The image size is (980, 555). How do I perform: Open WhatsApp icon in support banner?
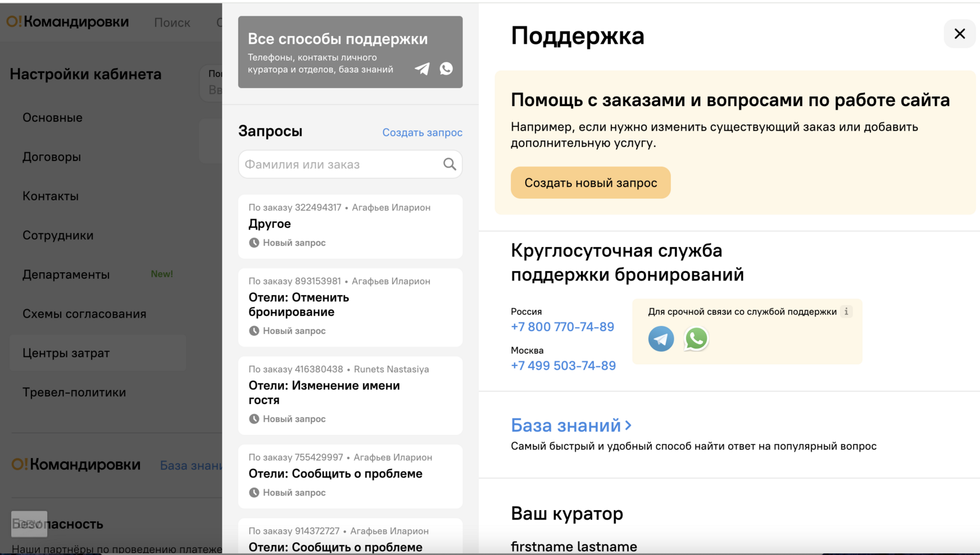[446, 69]
